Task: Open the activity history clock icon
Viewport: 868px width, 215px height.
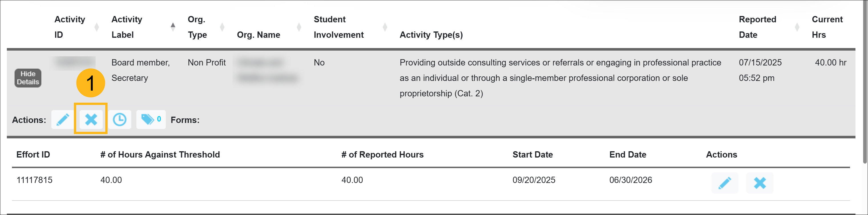Action: 120,120
